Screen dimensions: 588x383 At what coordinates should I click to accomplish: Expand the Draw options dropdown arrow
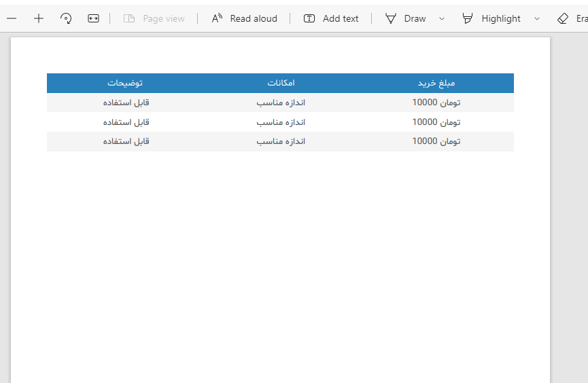(442, 18)
